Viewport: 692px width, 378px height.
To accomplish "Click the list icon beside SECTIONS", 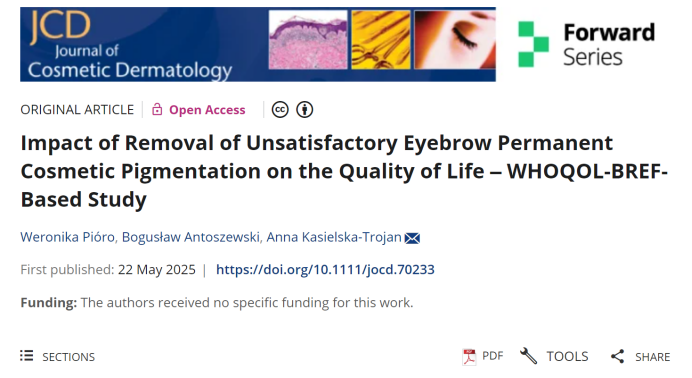I will 26,356.
